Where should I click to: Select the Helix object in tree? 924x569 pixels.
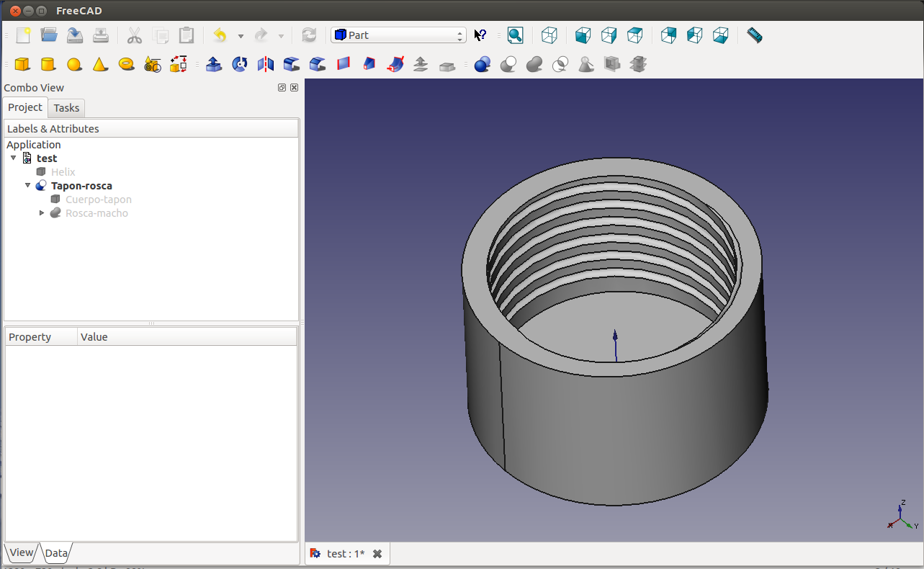click(x=63, y=172)
